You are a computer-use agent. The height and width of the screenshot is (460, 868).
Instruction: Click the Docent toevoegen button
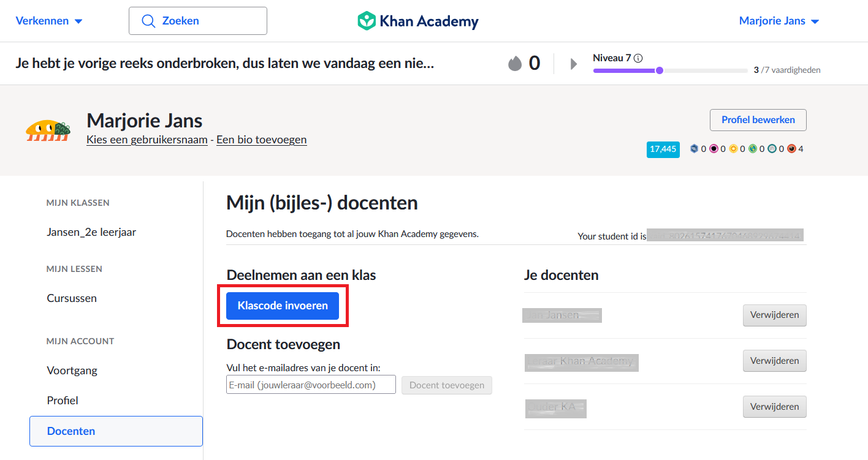coord(447,385)
